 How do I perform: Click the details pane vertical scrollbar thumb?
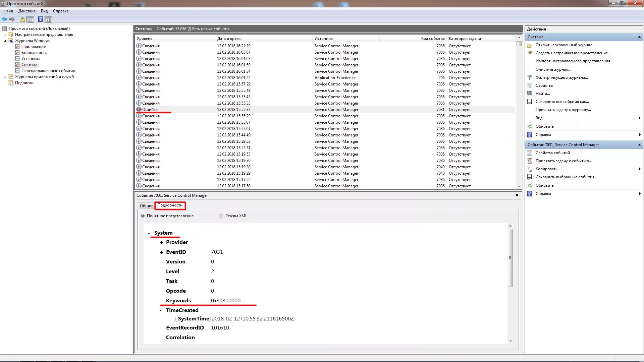point(510,257)
